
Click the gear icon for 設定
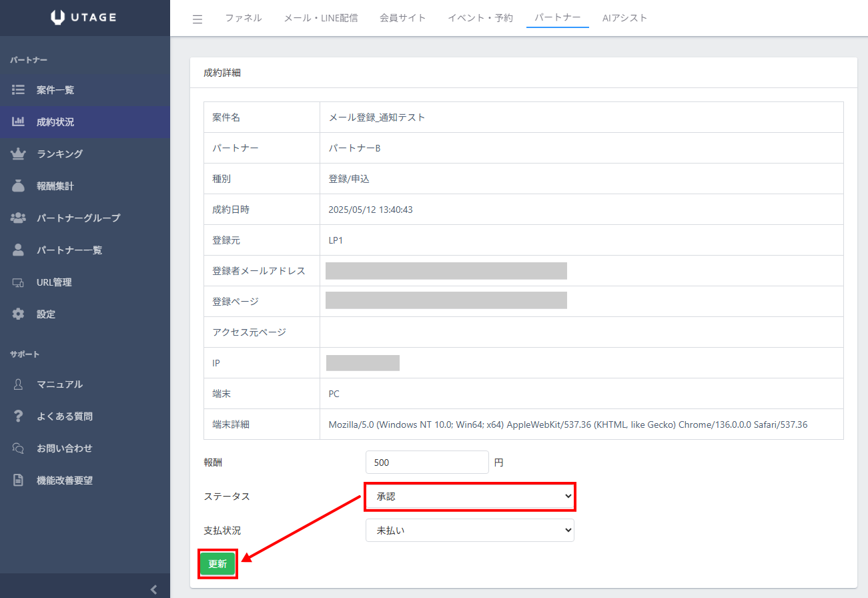[19, 314]
